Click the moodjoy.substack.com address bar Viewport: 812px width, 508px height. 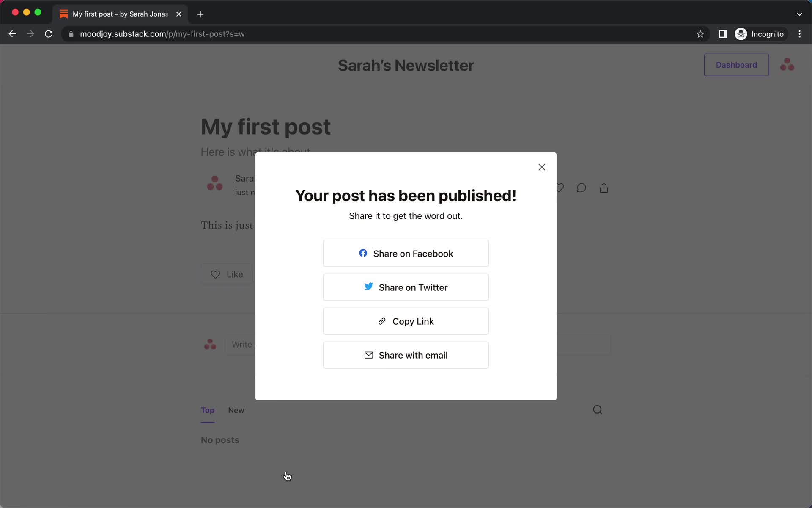tap(163, 34)
